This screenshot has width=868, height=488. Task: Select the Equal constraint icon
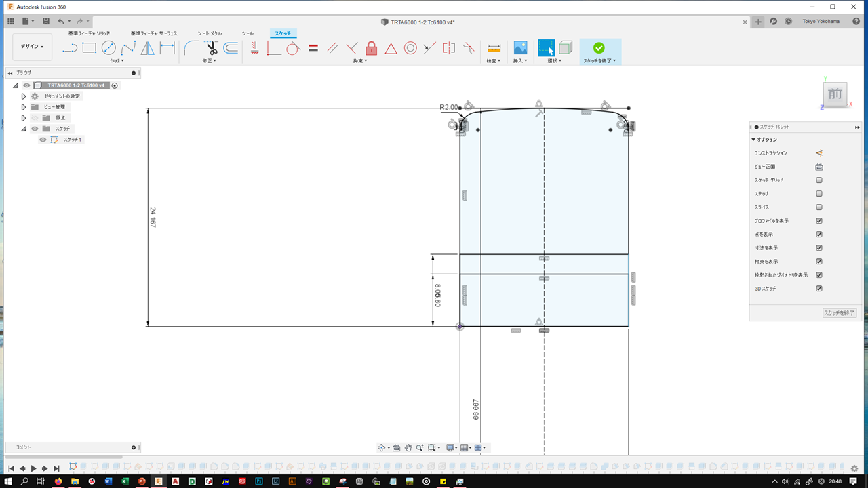pyautogui.click(x=313, y=48)
